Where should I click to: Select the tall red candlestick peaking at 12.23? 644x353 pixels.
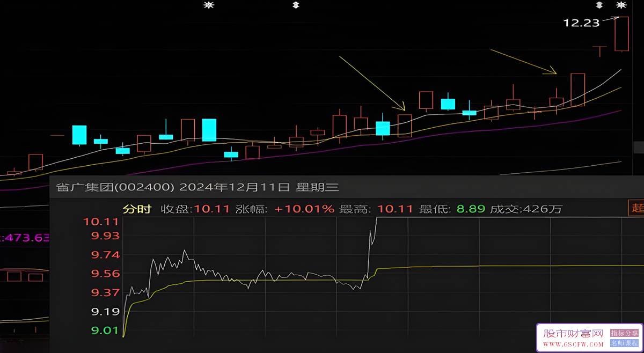pos(621,34)
